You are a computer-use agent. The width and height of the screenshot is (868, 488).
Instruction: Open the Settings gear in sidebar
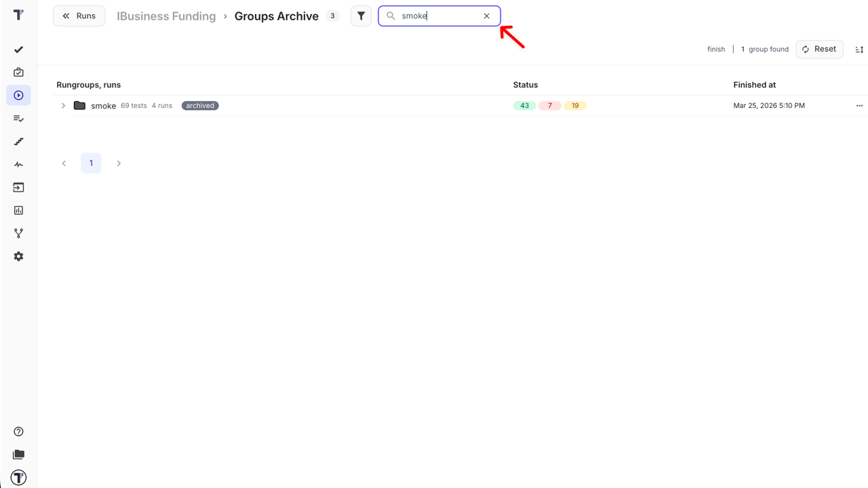[18, 257]
